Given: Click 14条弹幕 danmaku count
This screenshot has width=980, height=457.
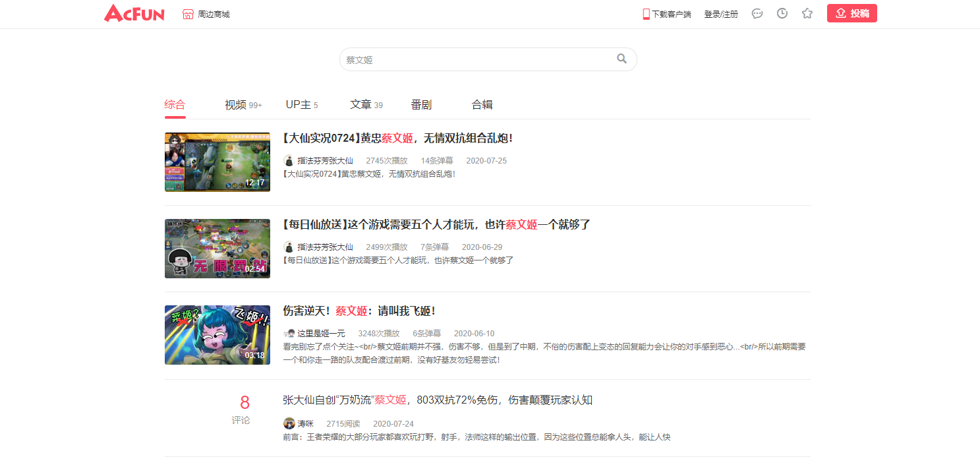Looking at the screenshot, I should (437, 161).
